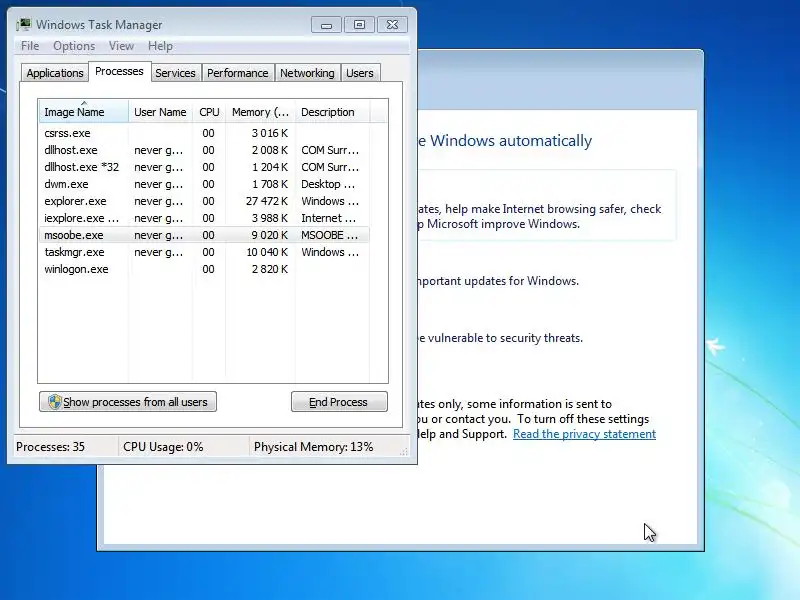The width and height of the screenshot is (800, 600).
Task: Open the Read the privacy statement link
Action: [584, 434]
